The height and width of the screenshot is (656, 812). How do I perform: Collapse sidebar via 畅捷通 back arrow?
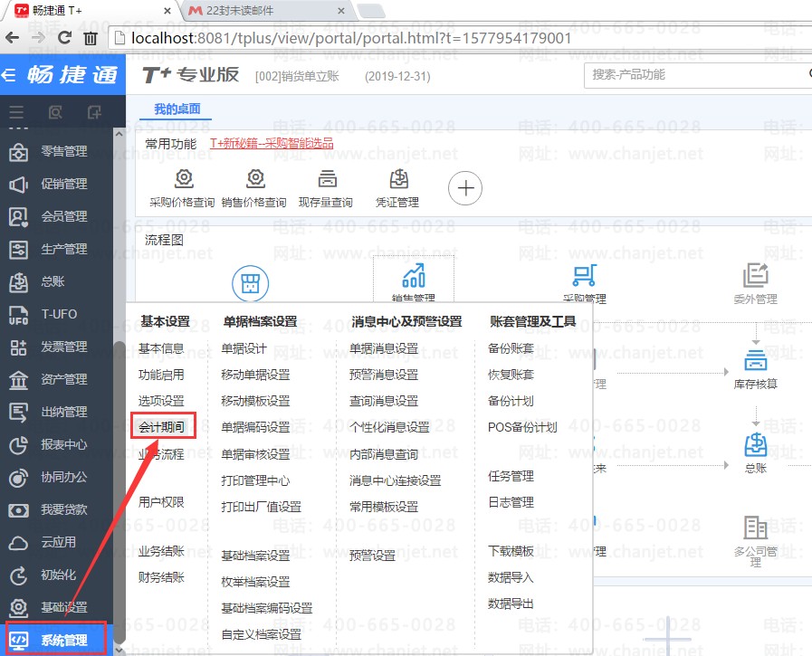click(x=8, y=75)
